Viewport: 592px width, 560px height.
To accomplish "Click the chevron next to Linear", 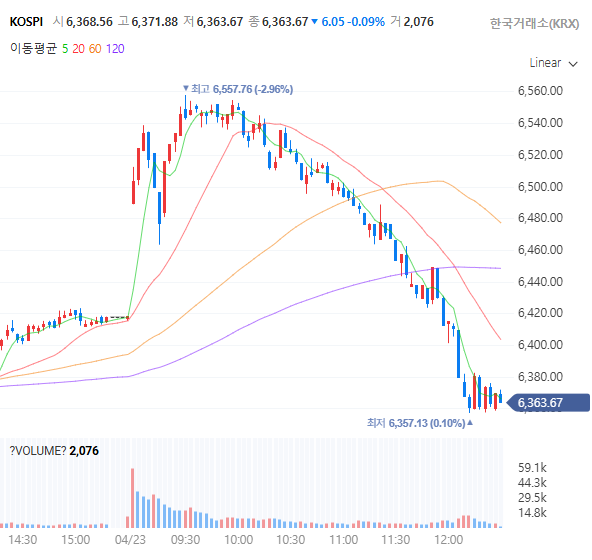I will coord(573,64).
